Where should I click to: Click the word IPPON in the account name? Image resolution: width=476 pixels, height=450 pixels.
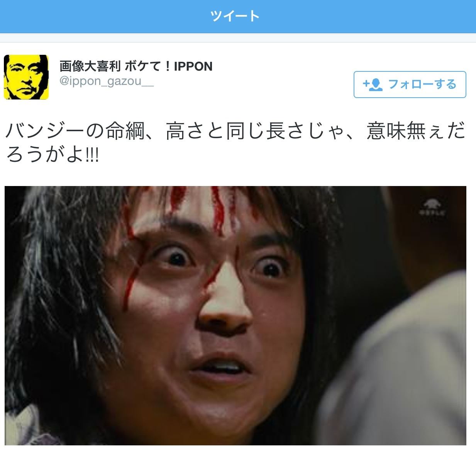pyautogui.click(x=193, y=66)
